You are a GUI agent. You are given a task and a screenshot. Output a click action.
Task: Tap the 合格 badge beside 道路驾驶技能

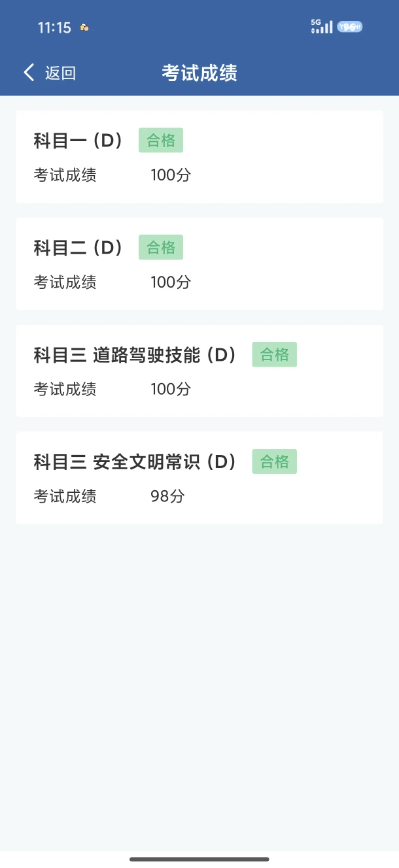tap(275, 355)
